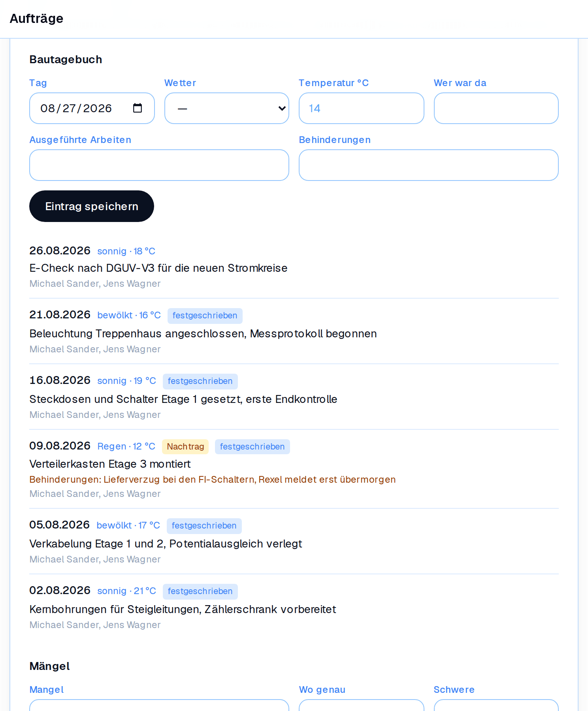Click 'sonnig · 18 °C' weather text

(x=126, y=251)
